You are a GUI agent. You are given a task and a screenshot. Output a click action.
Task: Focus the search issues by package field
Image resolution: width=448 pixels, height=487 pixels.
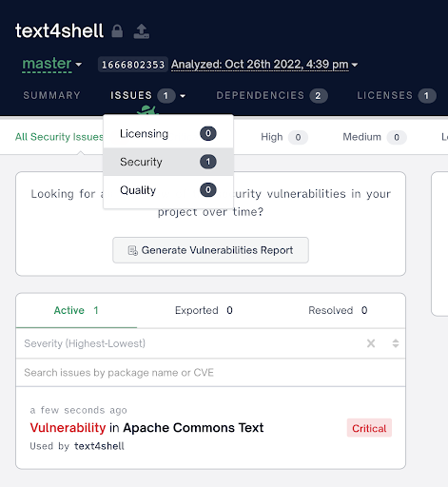[x=210, y=373]
